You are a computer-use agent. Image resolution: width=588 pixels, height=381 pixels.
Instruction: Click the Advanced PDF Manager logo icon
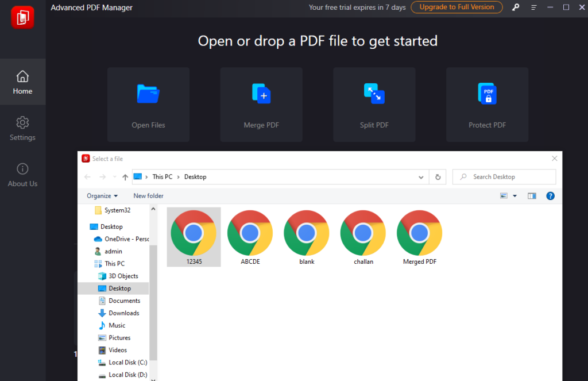point(22,17)
